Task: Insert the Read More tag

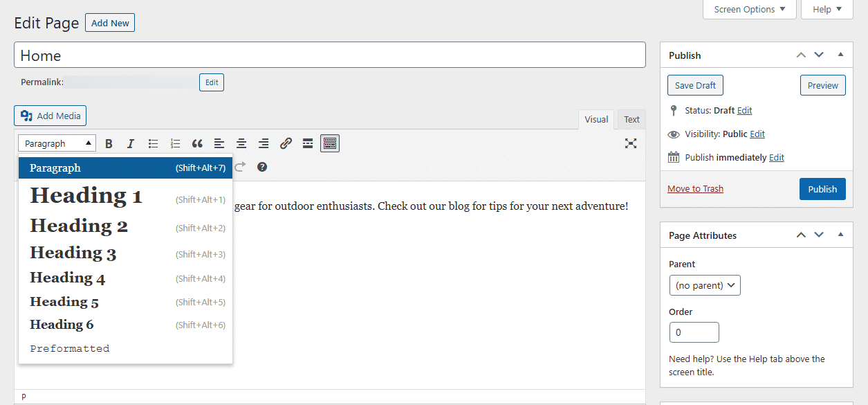Action: [x=307, y=143]
